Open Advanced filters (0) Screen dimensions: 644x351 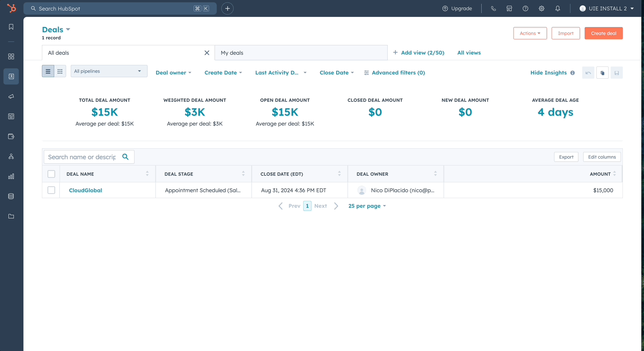coord(394,73)
